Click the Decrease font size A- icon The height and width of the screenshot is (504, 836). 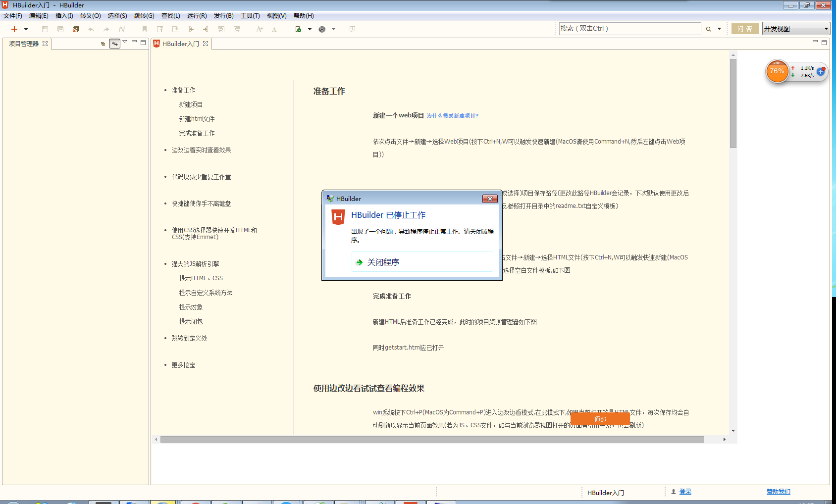coord(275,29)
